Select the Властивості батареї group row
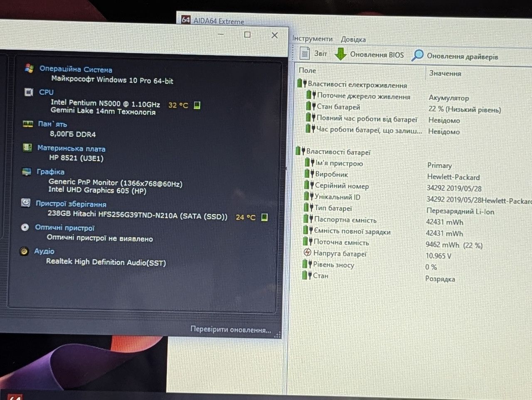532x400 pixels. (411, 152)
